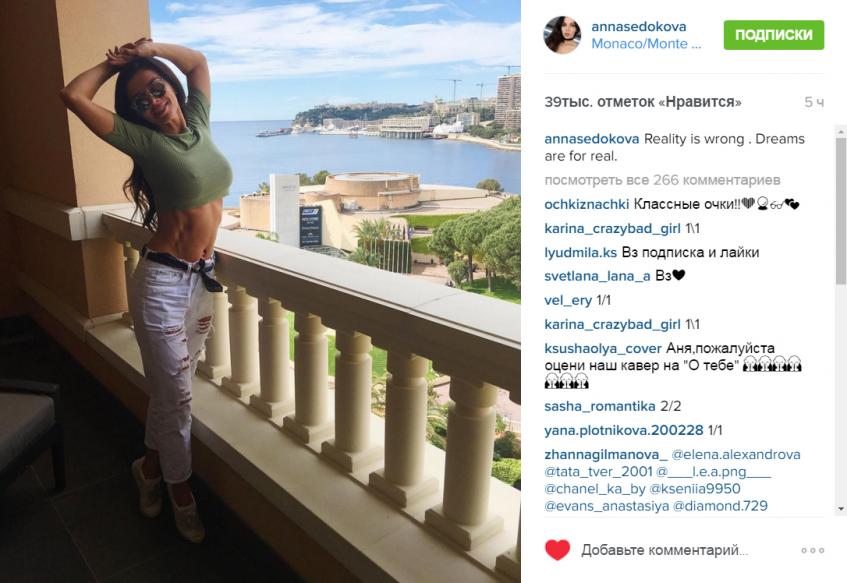This screenshot has height=583, width=847.
Task: Open the three-dot more options icon
Action: [812, 551]
